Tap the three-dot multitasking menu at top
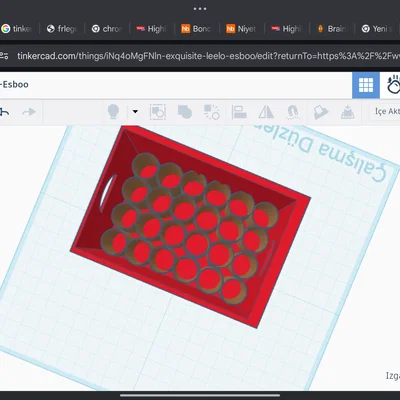This screenshot has height=400, width=400. (200, 9)
